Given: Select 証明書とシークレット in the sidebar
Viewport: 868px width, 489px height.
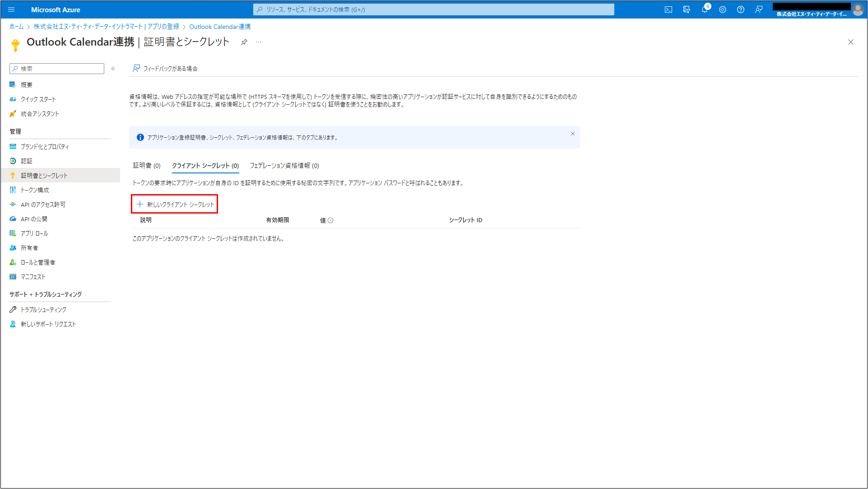Looking at the screenshot, I should (60, 175).
